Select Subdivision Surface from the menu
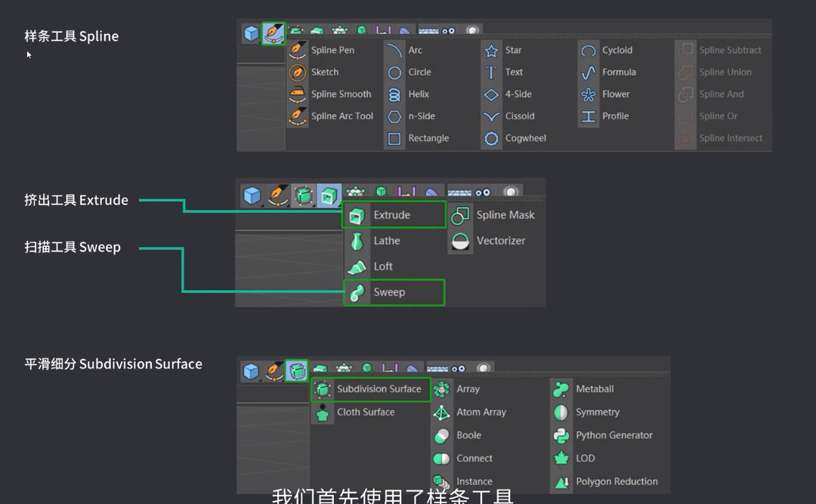The image size is (816, 504). (x=370, y=389)
